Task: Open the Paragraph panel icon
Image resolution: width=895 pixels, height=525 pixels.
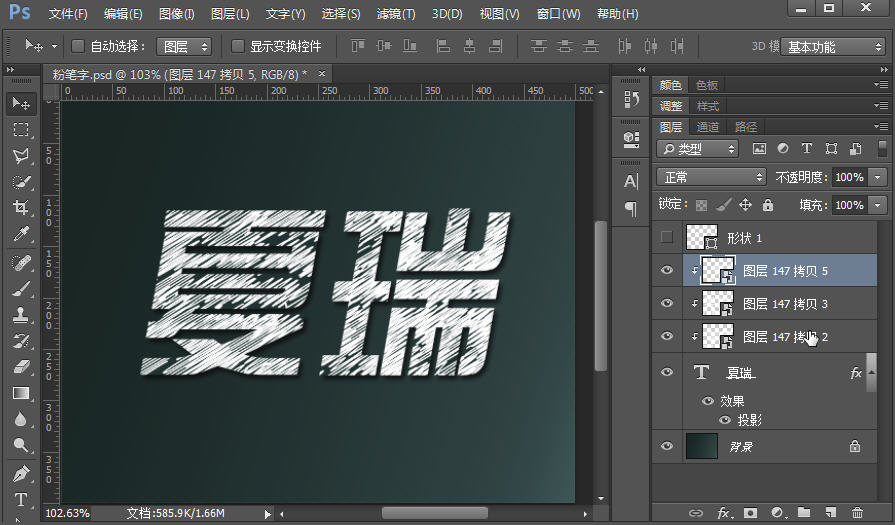Action: [x=631, y=208]
